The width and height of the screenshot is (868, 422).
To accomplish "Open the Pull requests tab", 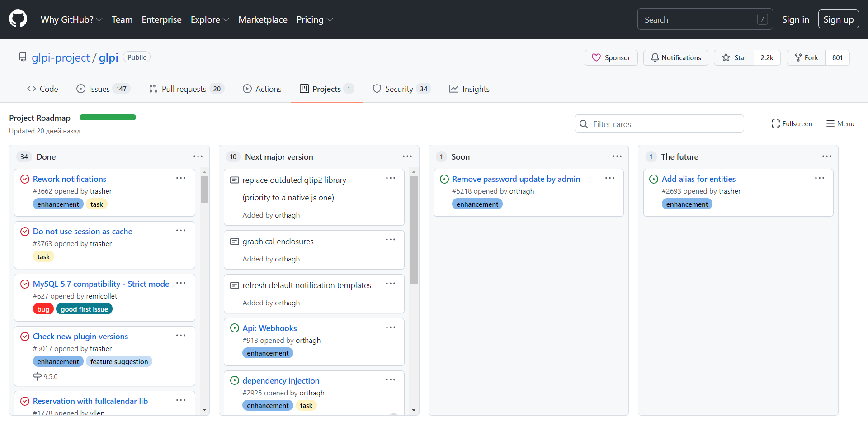I will click(x=186, y=89).
